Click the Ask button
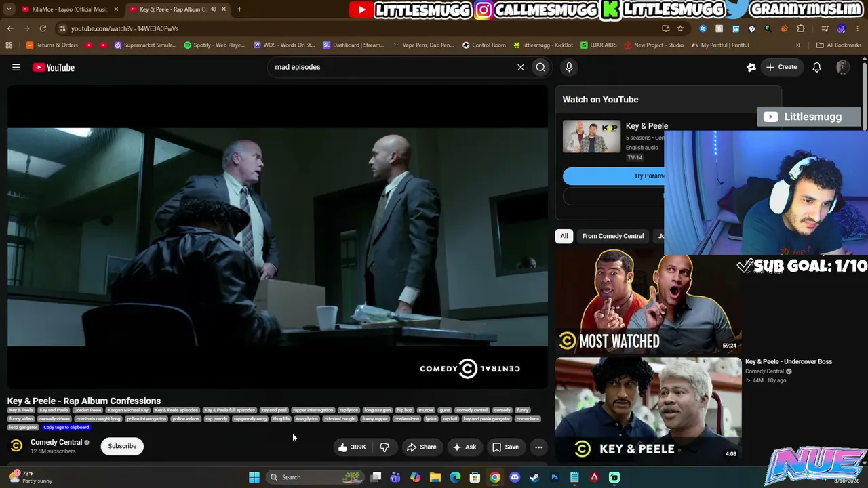This screenshot has height=488, width=868. pyautogui.click(x=465, y=447)
